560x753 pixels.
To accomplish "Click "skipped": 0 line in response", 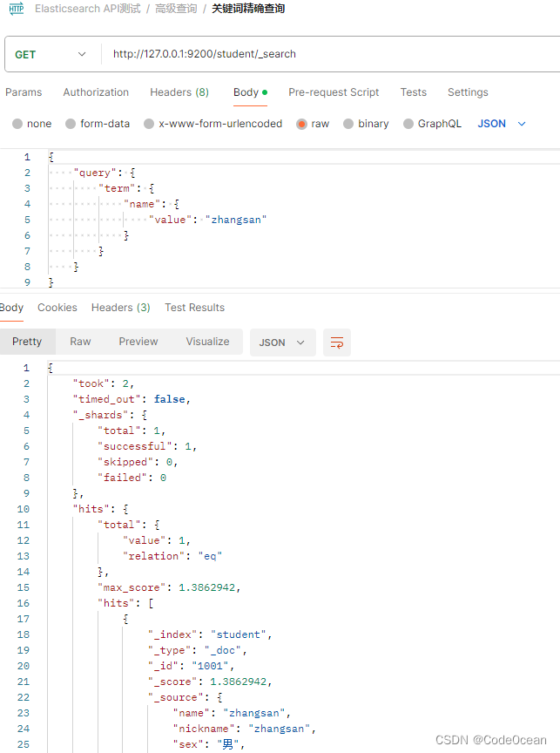I will pos(138,462).
